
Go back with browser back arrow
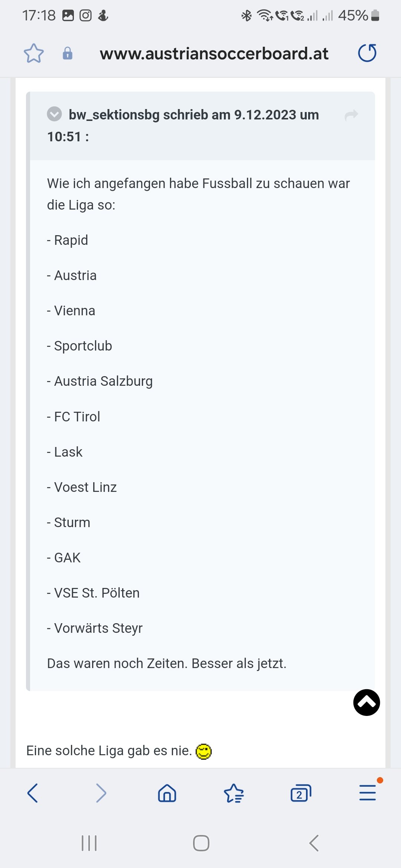tap(33, 793)
